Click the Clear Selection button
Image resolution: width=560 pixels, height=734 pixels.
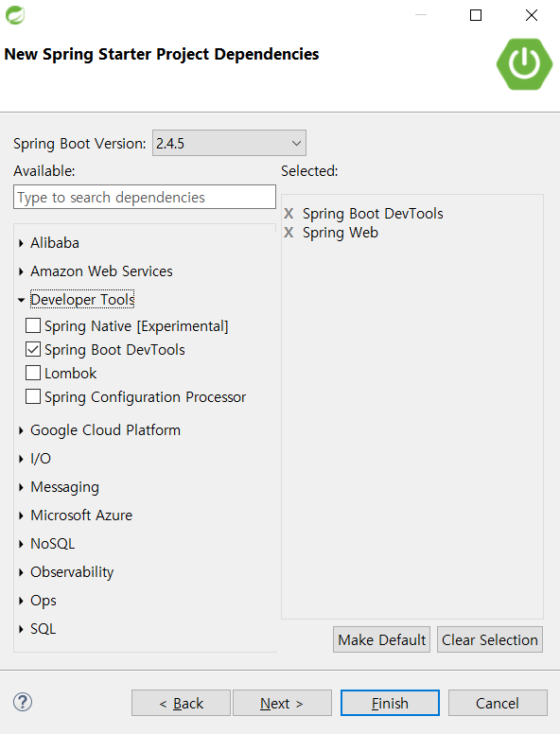coord(490,639)
